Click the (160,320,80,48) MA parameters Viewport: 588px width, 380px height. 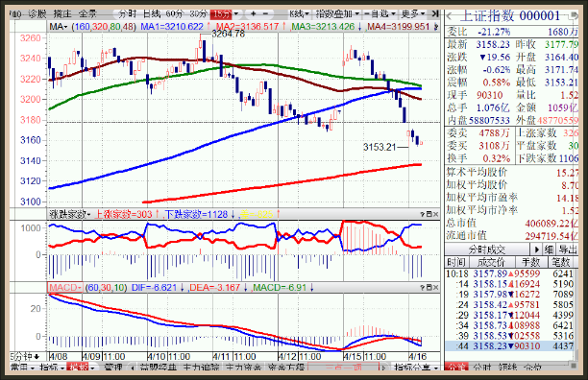pos(104,27)
